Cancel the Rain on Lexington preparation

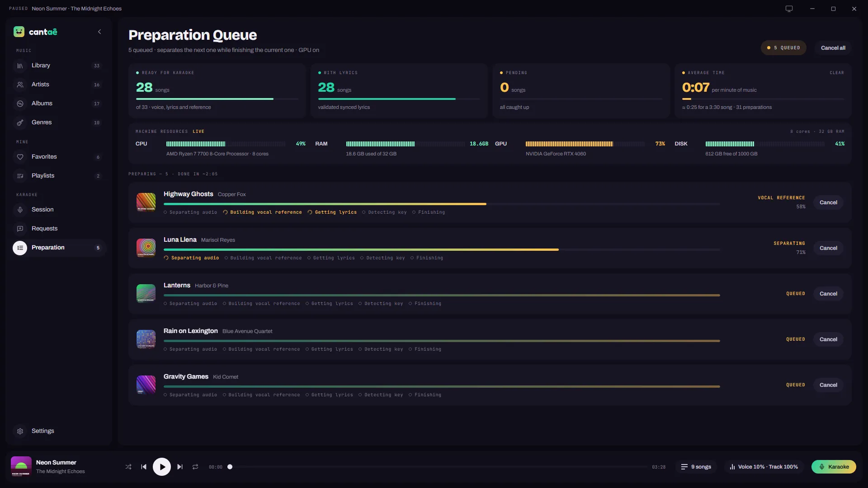point(828,339)
